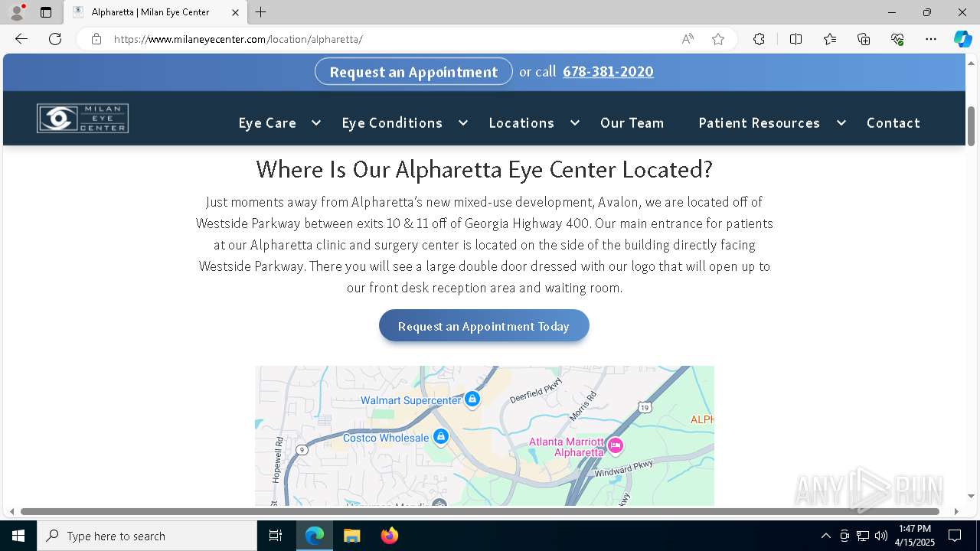Open a new browser tab
This screenshot has width=980, height=551.
point(261,12)
